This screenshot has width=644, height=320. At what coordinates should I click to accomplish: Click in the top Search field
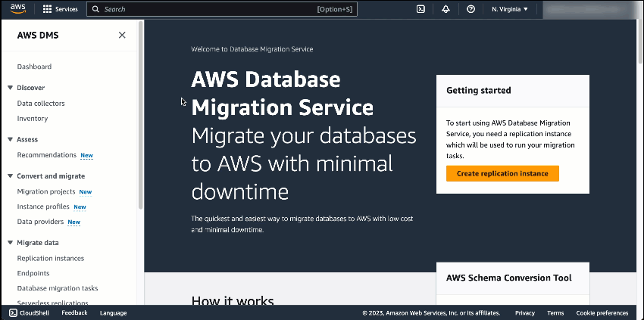pyautogui.click(x=222, y=9)
